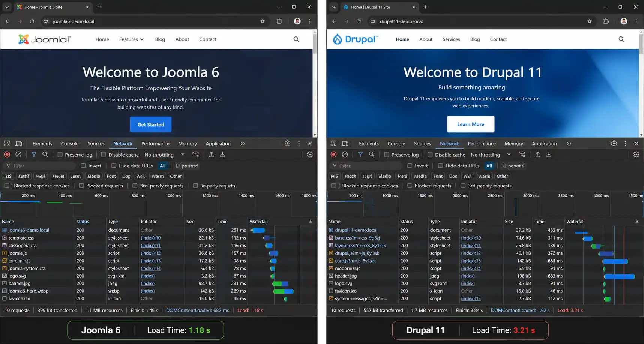644x344 pixels.
Task: Switch to Console tab in Joomla DevTools
Action: (70, 143)
